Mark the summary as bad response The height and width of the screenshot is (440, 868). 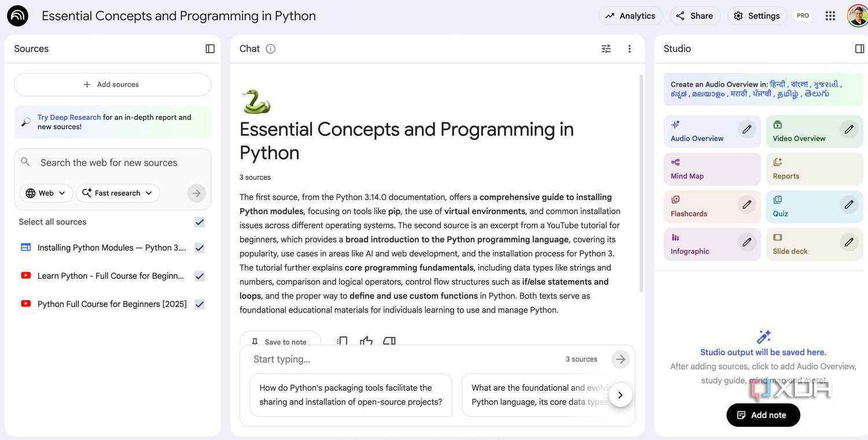[x=389, y=341]
